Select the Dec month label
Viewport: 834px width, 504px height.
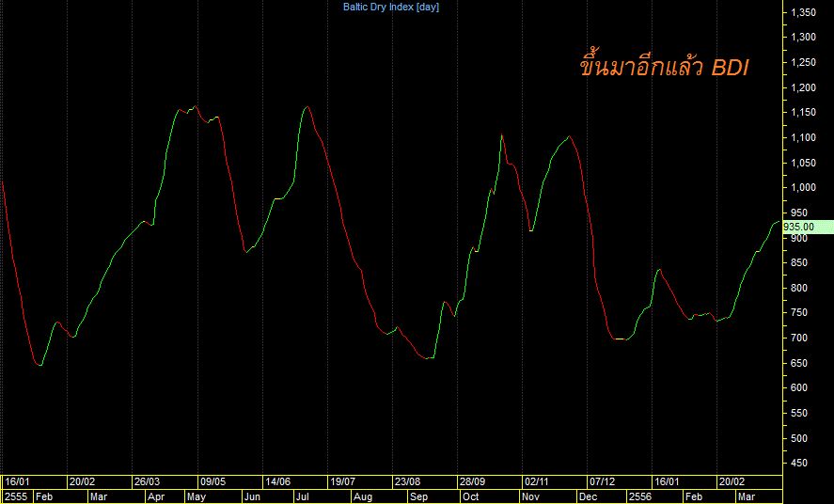(589, 497)
